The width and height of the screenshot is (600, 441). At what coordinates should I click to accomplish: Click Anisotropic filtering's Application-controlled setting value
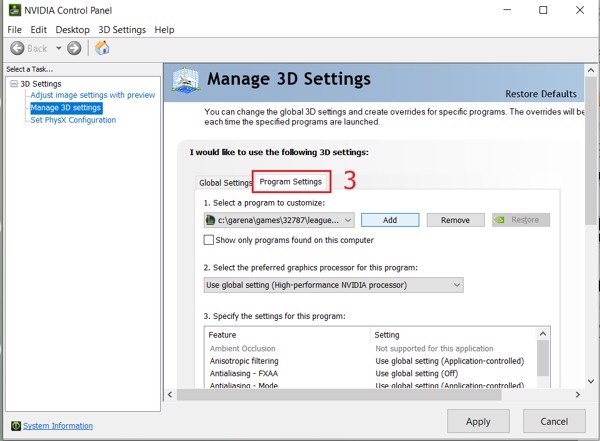point(450,361)
